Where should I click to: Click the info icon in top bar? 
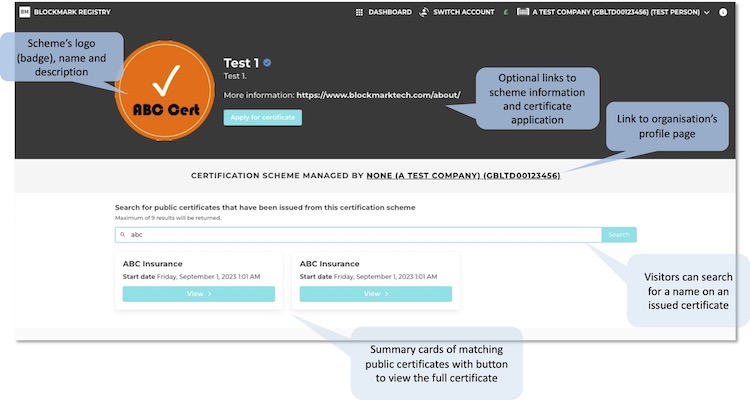723,12
